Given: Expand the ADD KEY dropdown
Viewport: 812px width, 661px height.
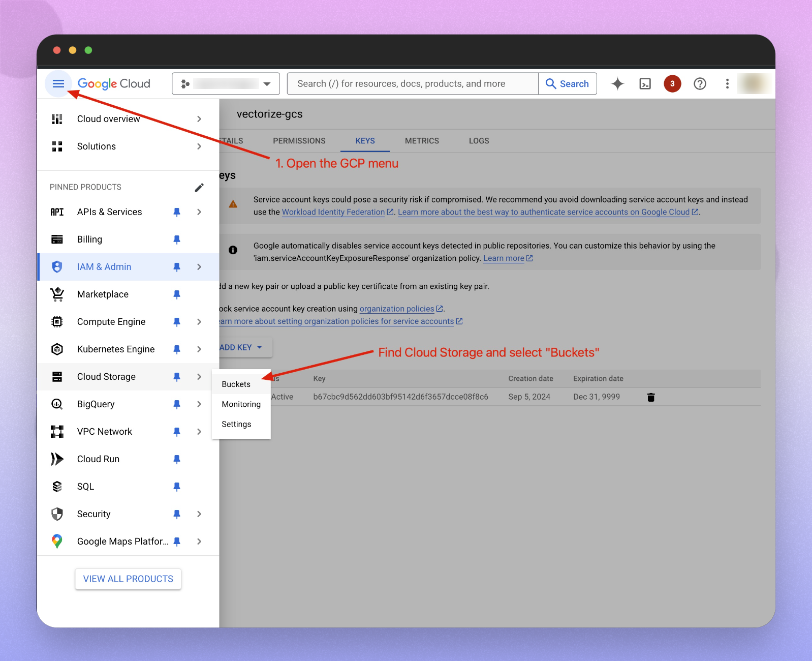Looking at the screenshot, I should coord(242,347).
